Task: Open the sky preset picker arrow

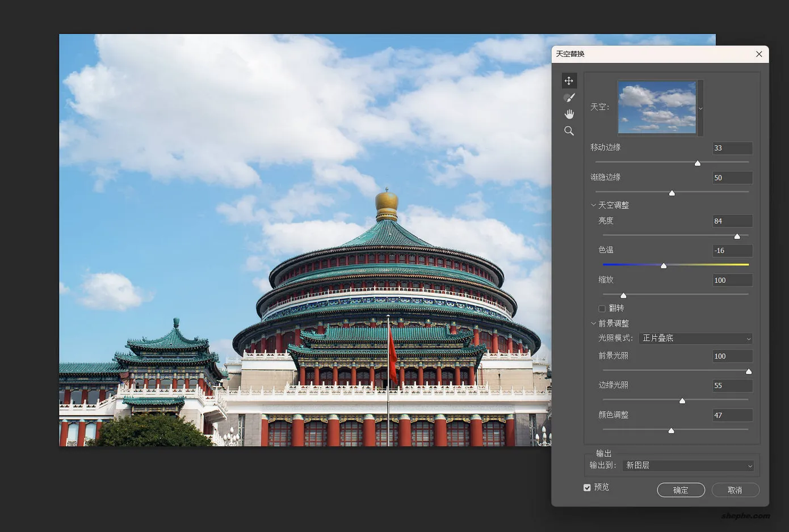Action: point(700,108)
